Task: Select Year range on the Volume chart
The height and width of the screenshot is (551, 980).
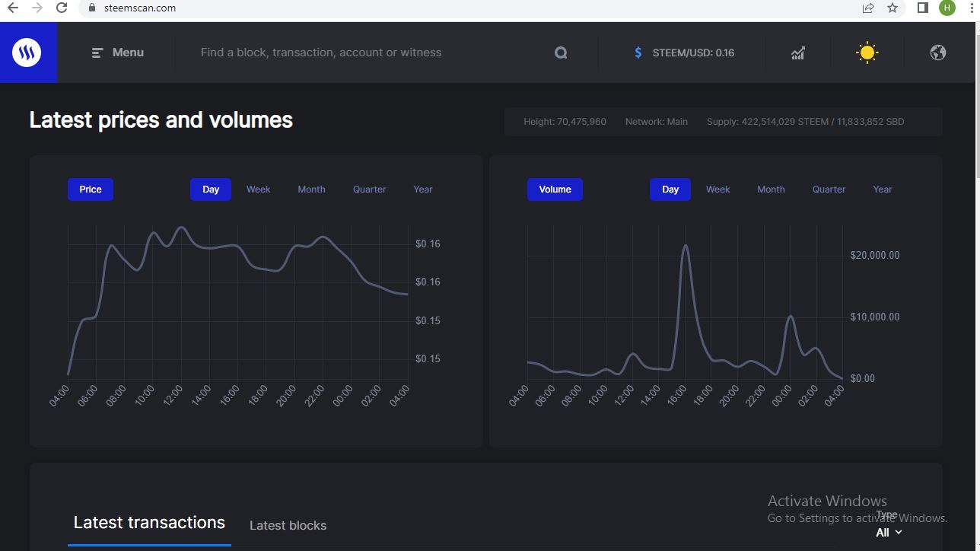Action: coord(883,190)
